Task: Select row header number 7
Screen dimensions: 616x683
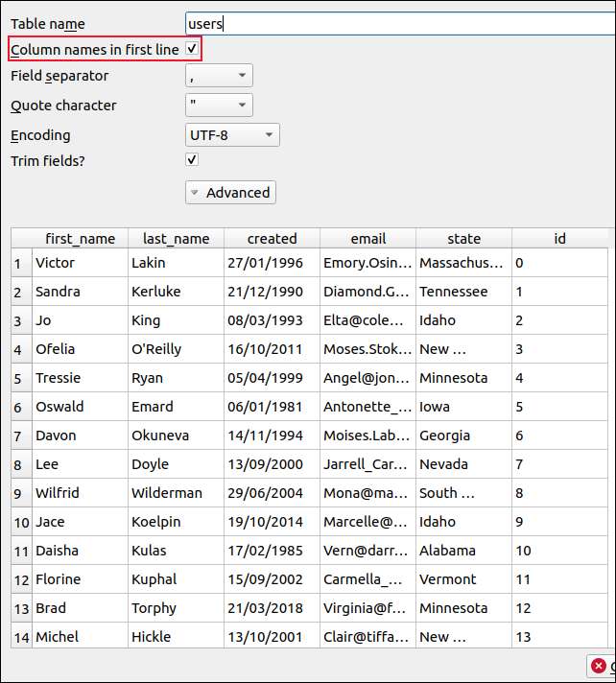Action: 17,436
